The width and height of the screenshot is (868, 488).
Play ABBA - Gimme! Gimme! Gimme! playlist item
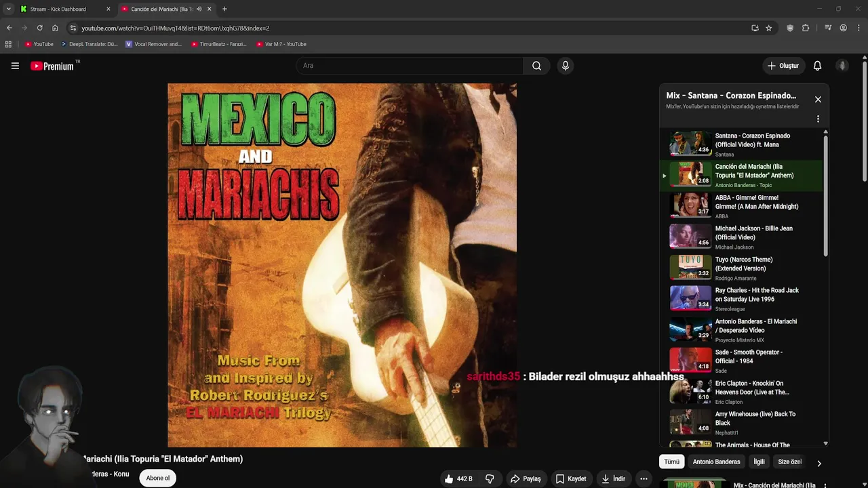point(742,205)
